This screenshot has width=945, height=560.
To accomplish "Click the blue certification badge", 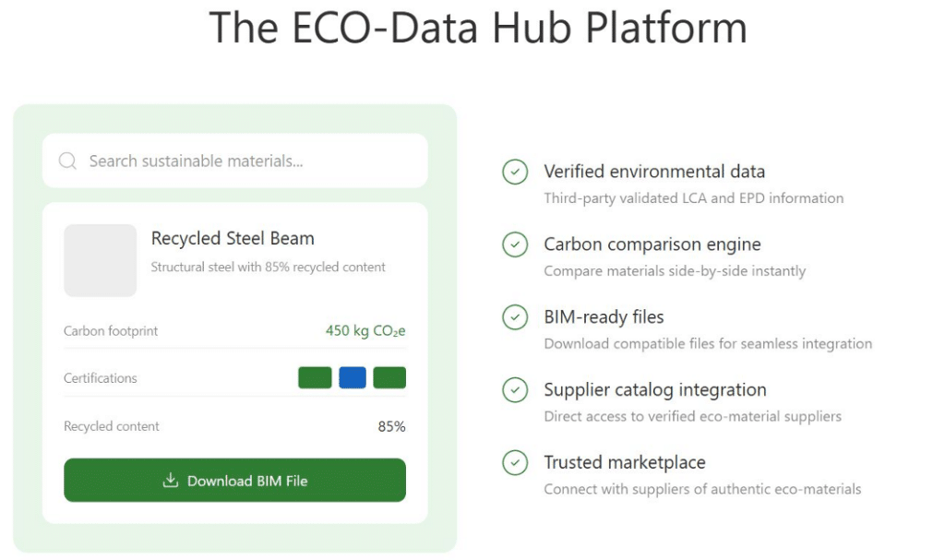I will pyautogui.click(x=353, y=378).
